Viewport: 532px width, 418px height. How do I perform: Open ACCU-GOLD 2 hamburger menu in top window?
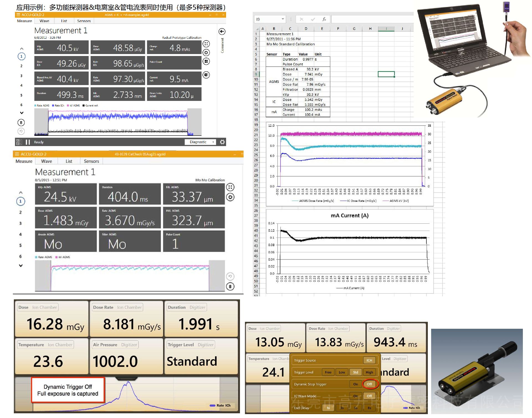(x=18, y=15)
